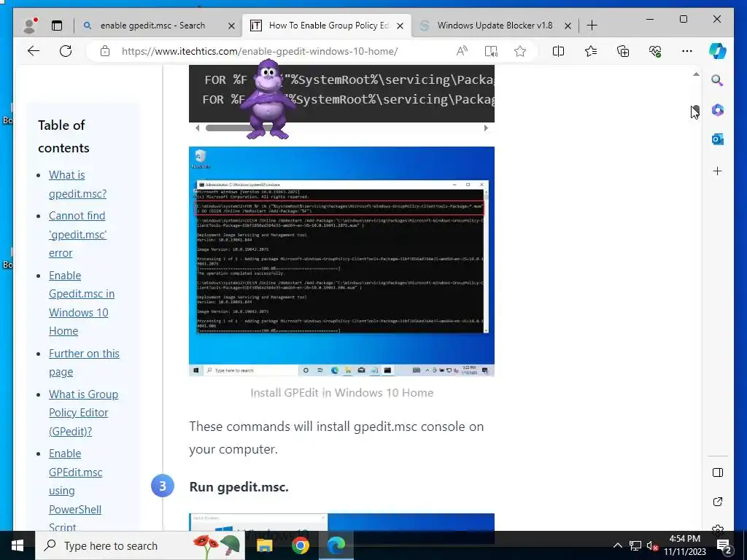The height and width of the screenshot is (560, 747).
Task: Open the Install GPEdit command prompt screenshot
Action: click(x=341, y=262)
